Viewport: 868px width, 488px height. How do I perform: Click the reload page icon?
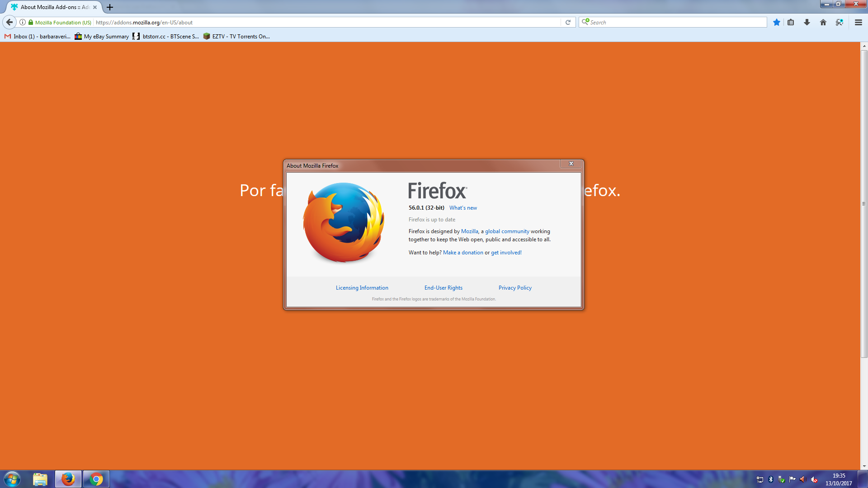(x=568, y=22)
